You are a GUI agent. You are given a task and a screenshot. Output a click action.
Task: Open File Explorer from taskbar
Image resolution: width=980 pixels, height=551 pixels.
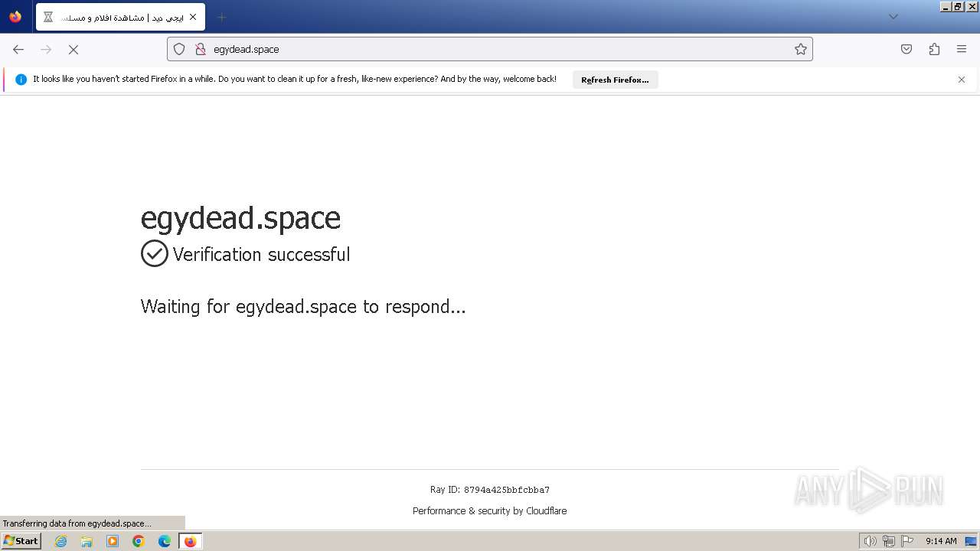[87, 541]
